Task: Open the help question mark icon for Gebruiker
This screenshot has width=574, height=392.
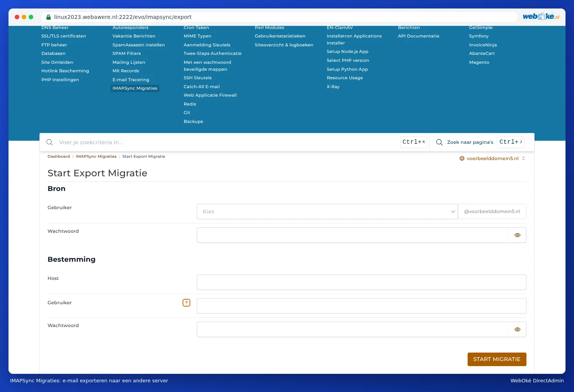Action: pyautogui.click(x=186, y=303)
